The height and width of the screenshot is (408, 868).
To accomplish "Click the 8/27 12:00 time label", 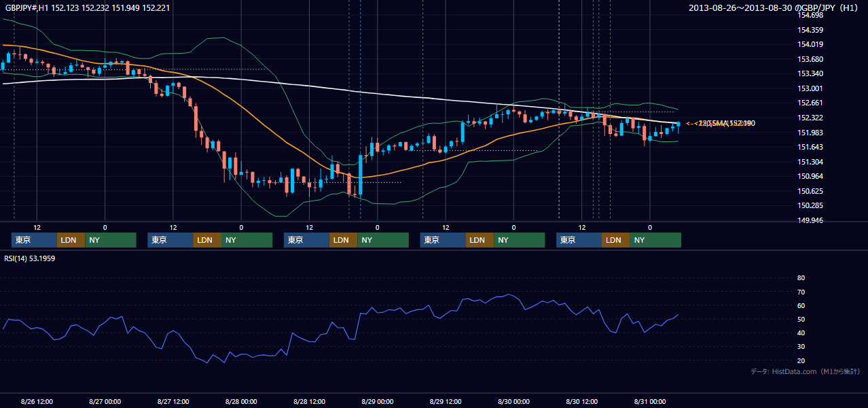I will (173, 401).
